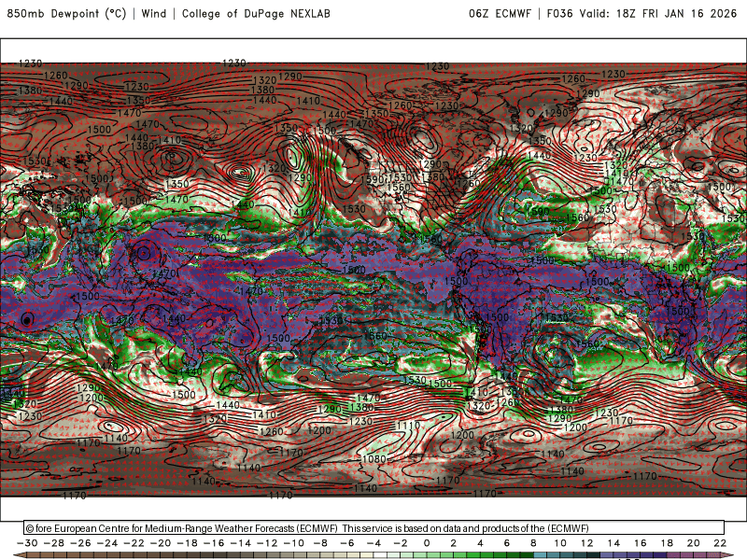Click the 'Wind' label in header

click(154, 13)
